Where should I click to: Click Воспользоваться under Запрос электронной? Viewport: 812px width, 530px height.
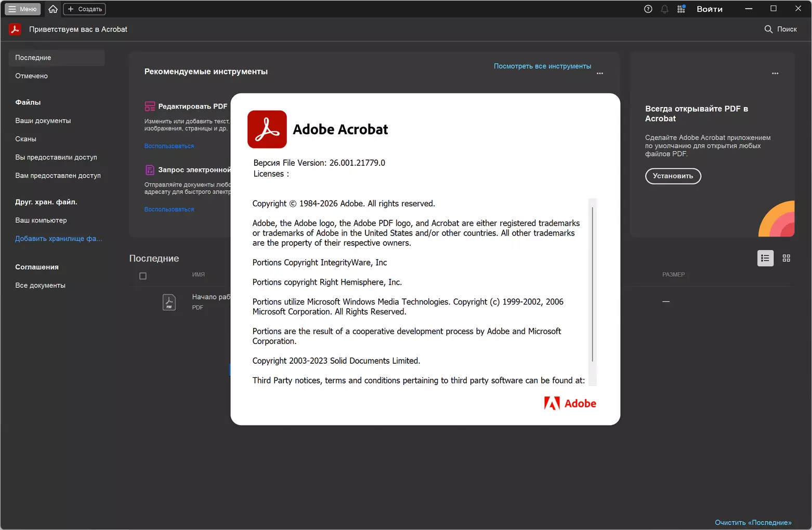click(169, 209)
